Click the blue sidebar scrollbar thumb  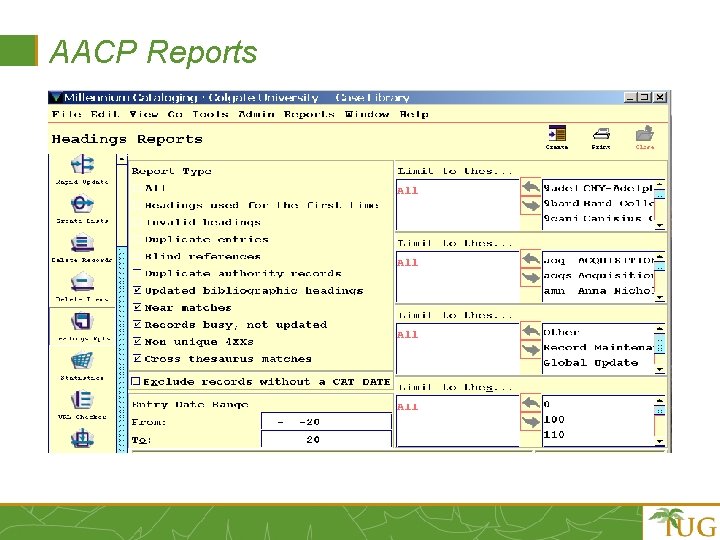[x=122, y=349]
